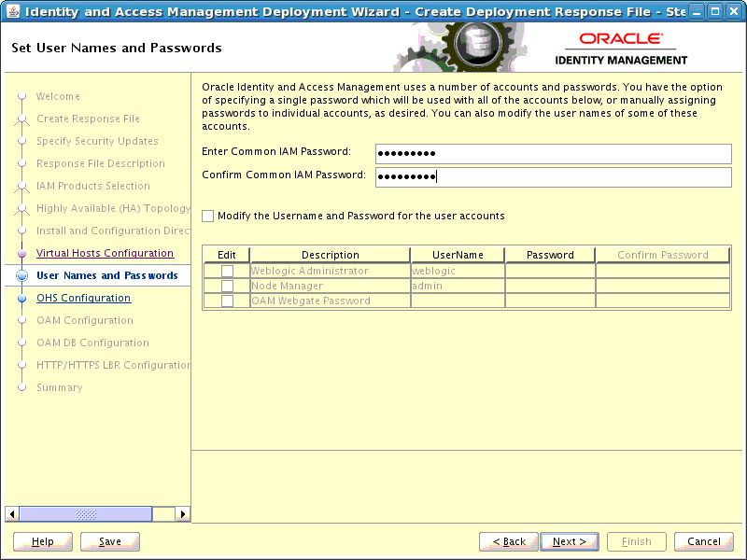Select the OAM DB Configuration step
Screen dimensions: 747x560
pyautogui.click(x=92, y=343)
